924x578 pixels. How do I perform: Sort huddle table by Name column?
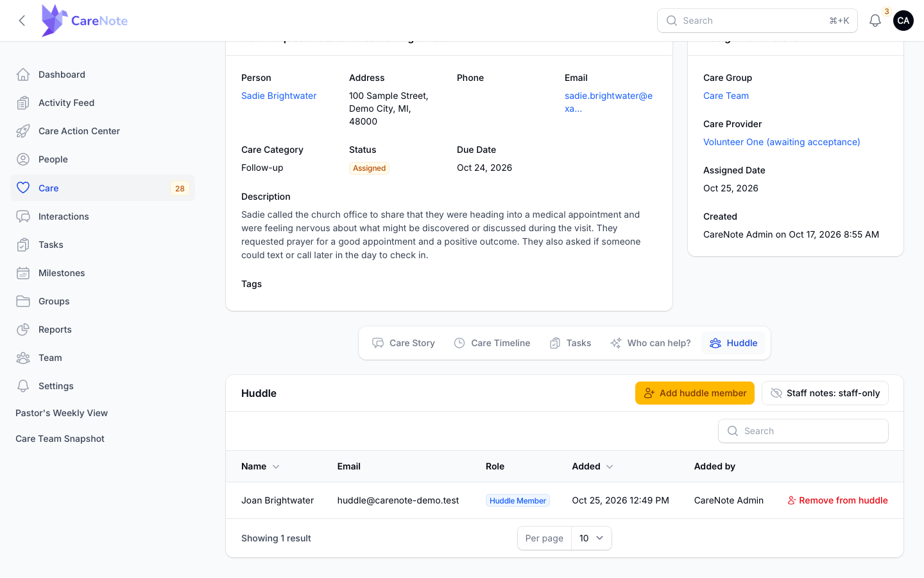tap(261, 466)
